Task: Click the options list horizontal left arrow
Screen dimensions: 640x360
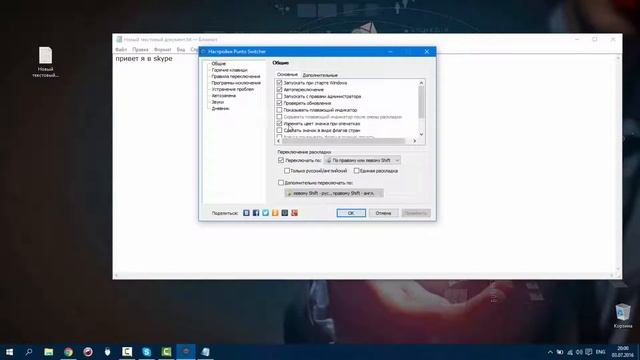Action: (278, 141)
